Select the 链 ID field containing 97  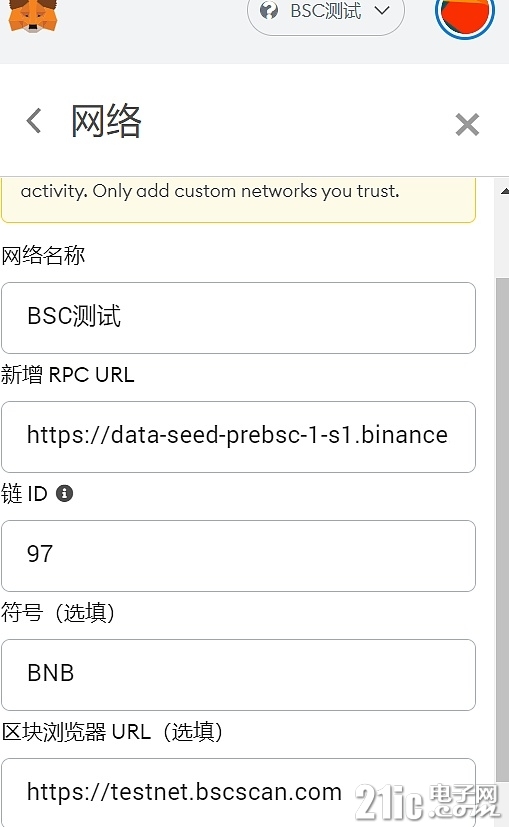pos(238,556)
